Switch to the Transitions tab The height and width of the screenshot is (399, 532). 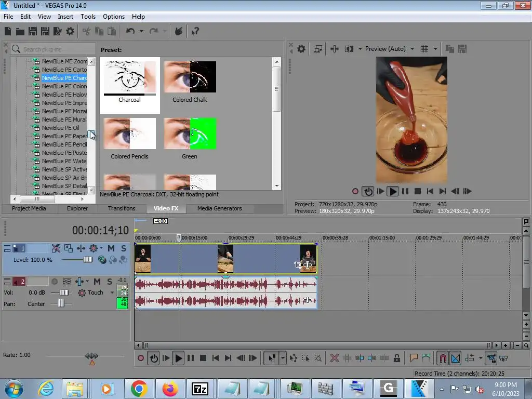(122, 208)
